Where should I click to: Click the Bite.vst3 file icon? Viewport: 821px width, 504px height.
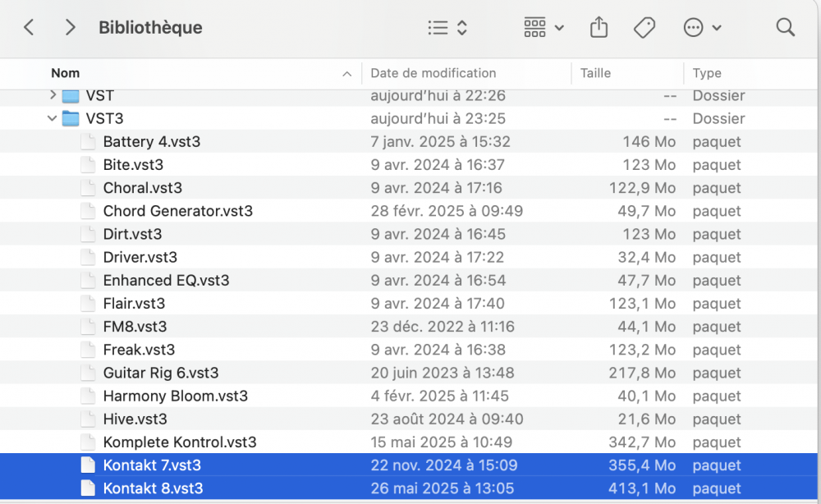[88, 164]
